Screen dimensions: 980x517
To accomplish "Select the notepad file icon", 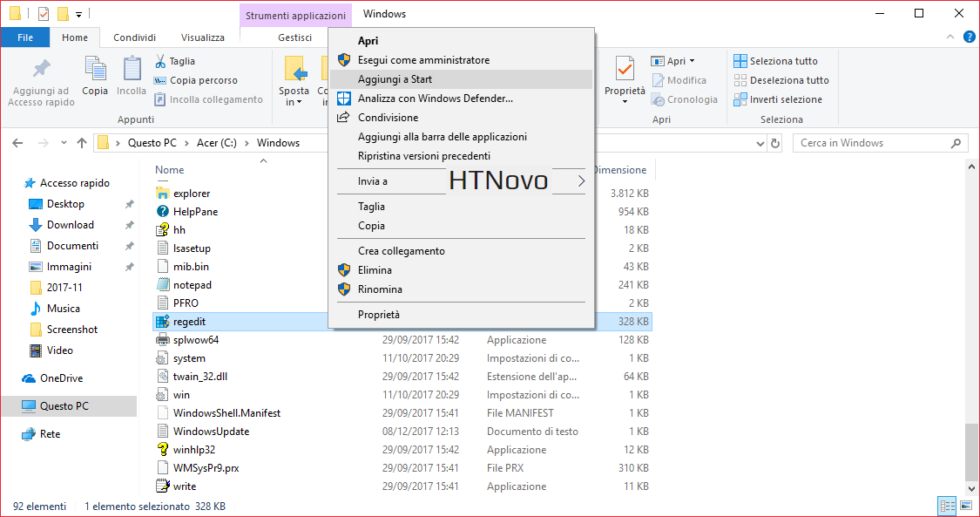I will [x=163, y=284].
